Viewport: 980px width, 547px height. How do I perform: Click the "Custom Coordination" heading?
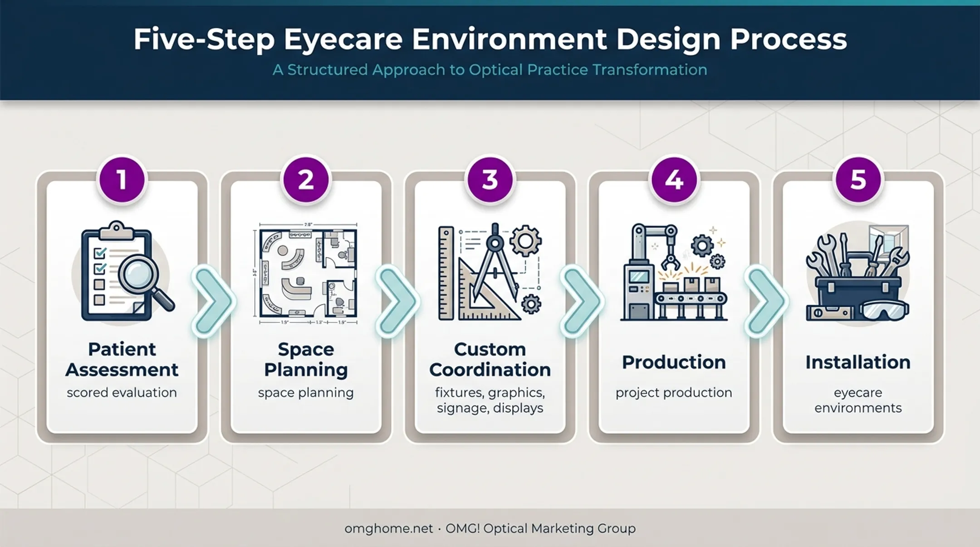click(490, 359)
